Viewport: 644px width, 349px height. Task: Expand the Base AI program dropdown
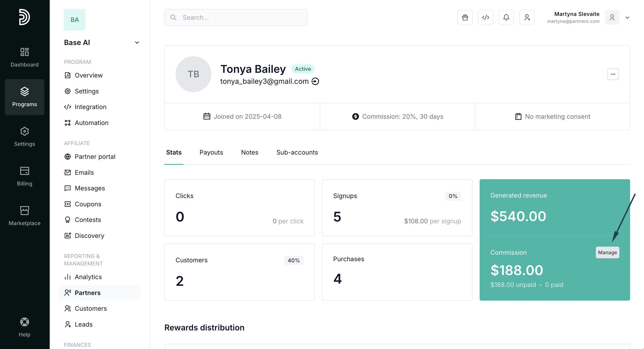137,43
